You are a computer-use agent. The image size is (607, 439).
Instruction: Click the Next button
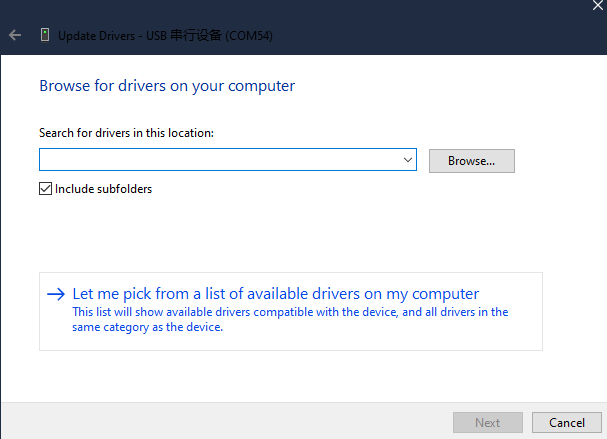click(x=488, y=422)
